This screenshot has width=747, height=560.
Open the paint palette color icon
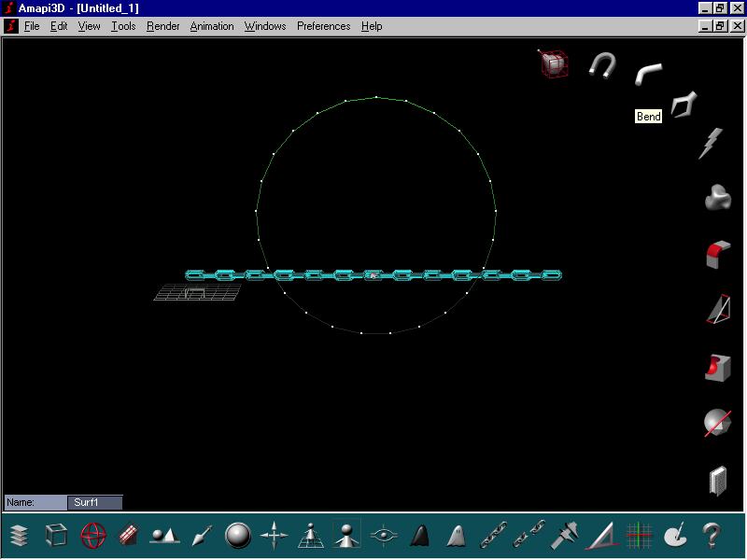pyautogui.click(x=675, y=536)
